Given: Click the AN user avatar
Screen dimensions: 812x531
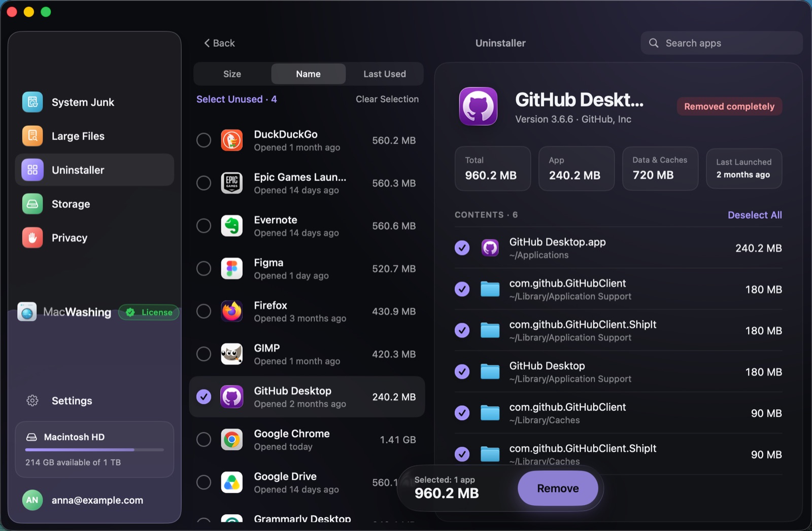Looking at the screenshot, I should (32, 500).
